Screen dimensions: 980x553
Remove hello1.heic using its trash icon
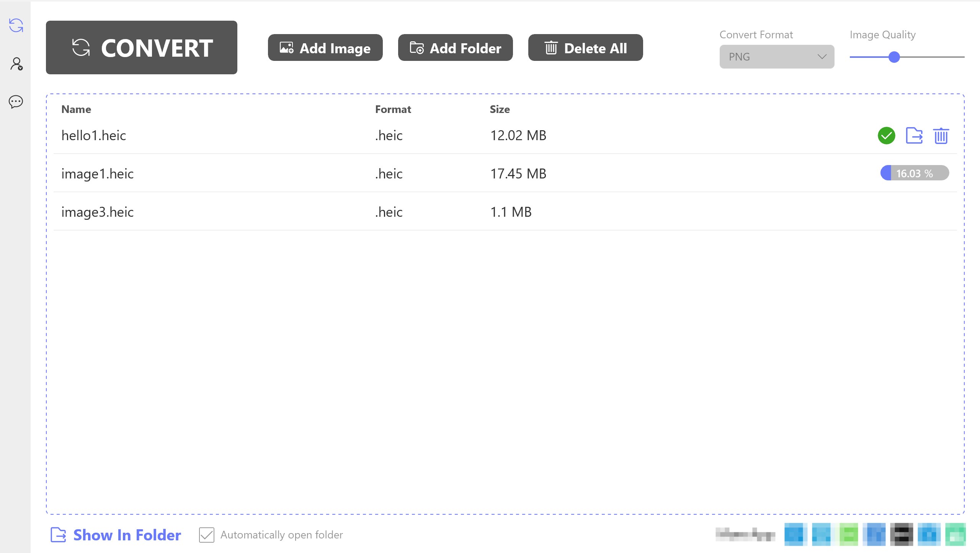941,136
